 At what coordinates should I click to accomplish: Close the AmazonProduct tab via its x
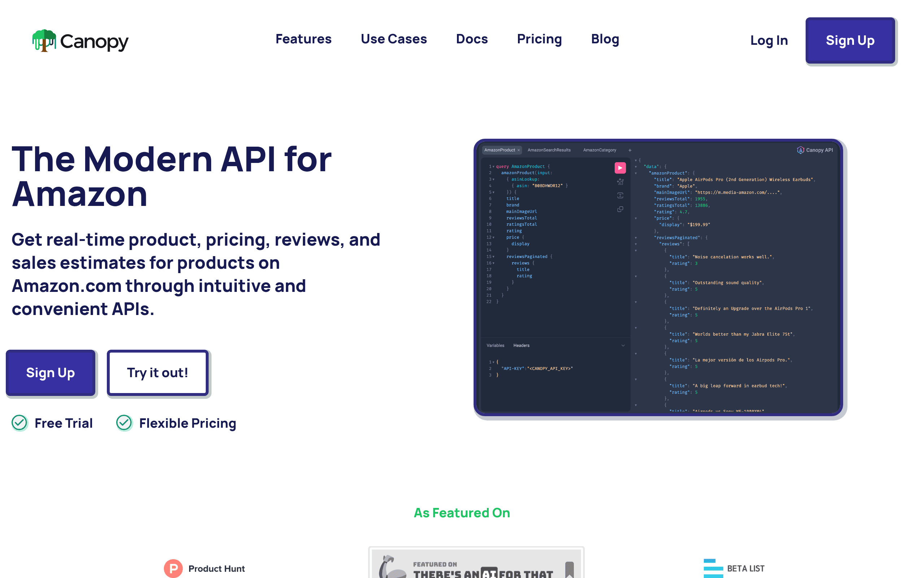(519, 150)
